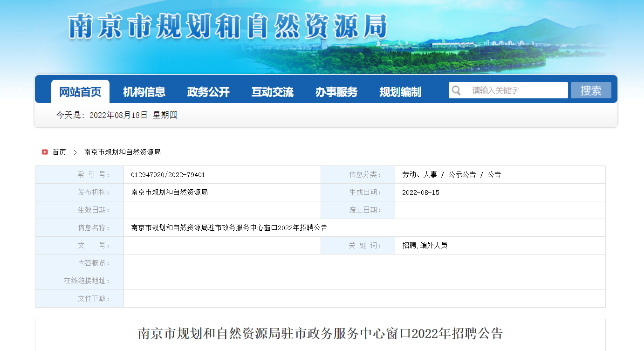
Task: Select information name row text ending 2022年招聘公告
Action: coord(229,227)
